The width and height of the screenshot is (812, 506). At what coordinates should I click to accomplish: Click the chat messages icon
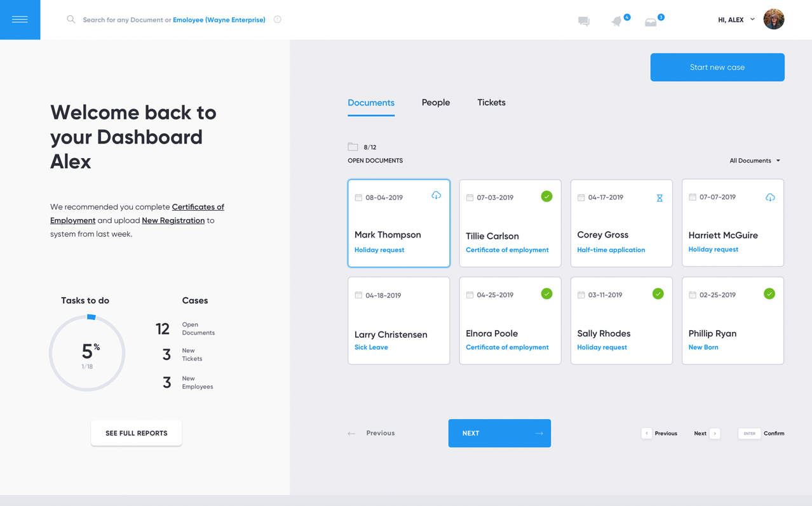pyautogui.click(x=583, y=21)
